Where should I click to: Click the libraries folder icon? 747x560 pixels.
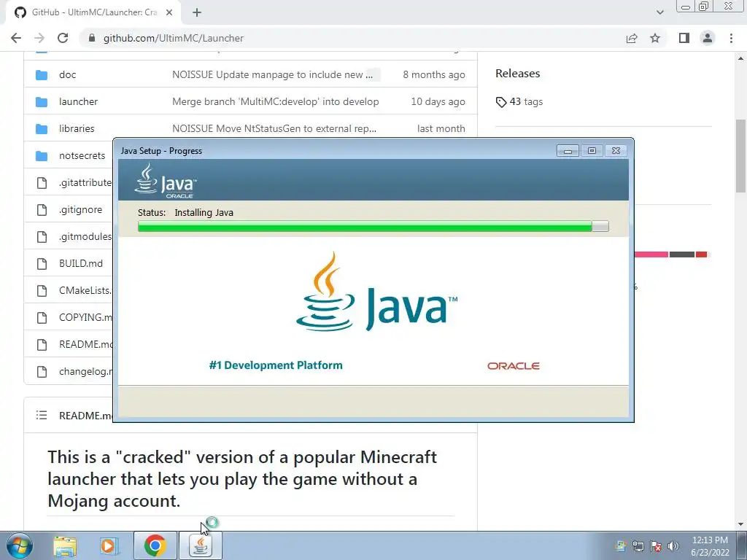[42, 128]
